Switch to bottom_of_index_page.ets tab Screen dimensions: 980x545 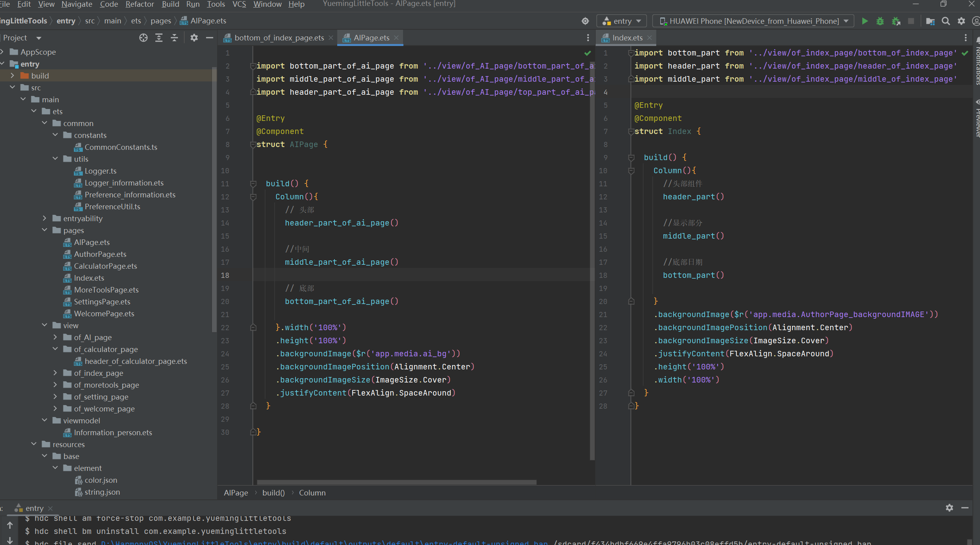point(279,38)
